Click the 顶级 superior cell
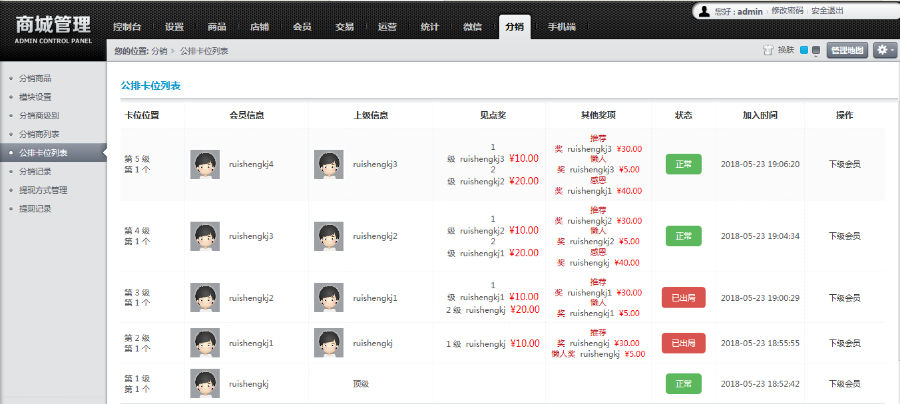 (x=361, y=383)
